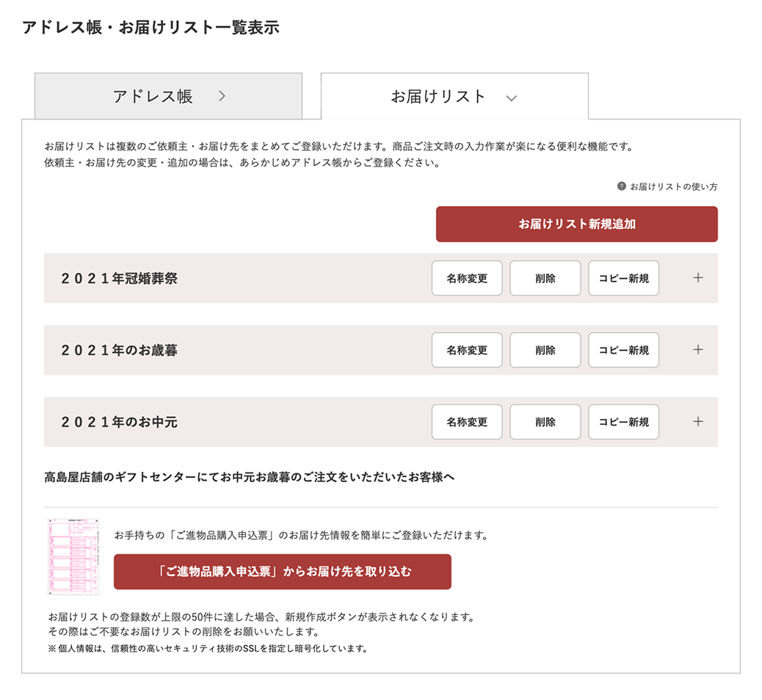Copy 2021年のお中元 via コピー新規
Image resolution: width=762 pixels, height=700 pixels.
623,422
